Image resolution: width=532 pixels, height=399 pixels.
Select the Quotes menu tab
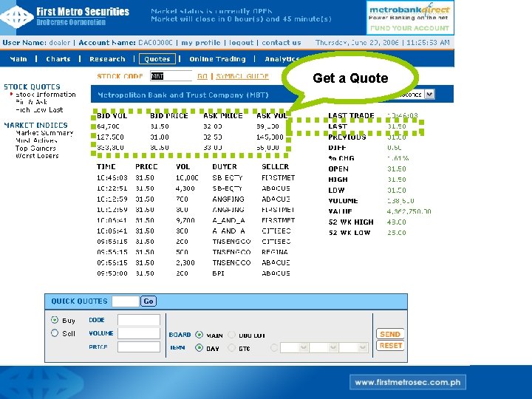point(157,59)
